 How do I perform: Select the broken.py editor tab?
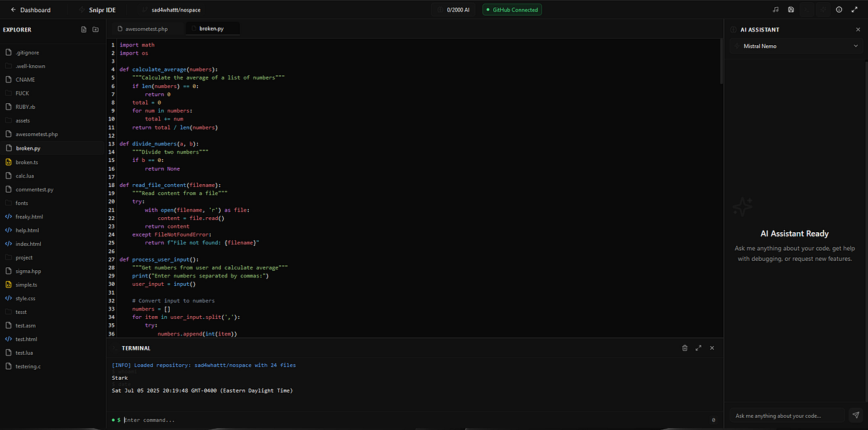pos(211,29)
